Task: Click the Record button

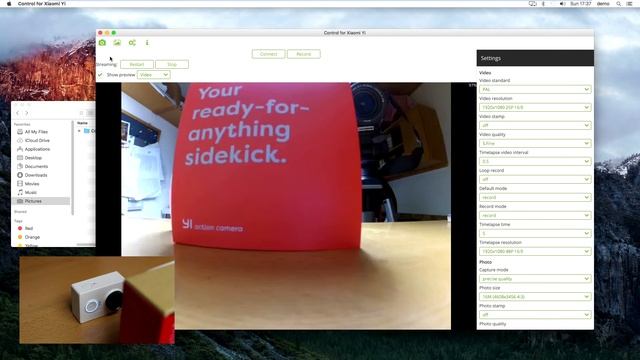Action: 304,54
